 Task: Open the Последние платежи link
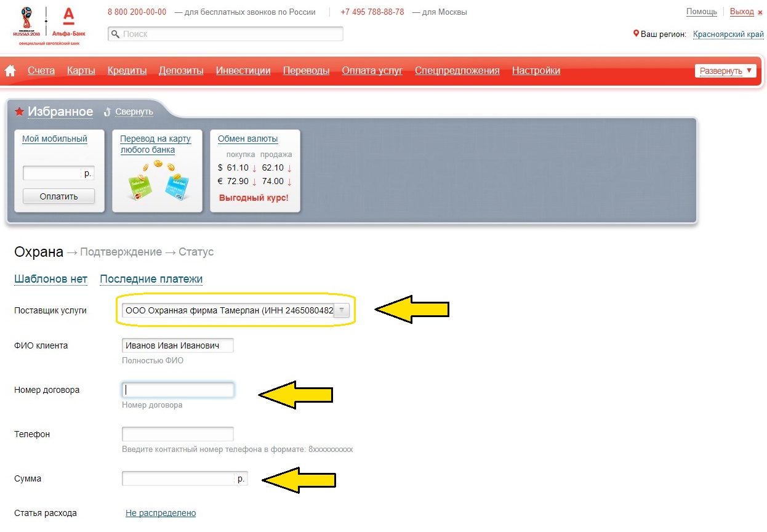coord(151,279)
